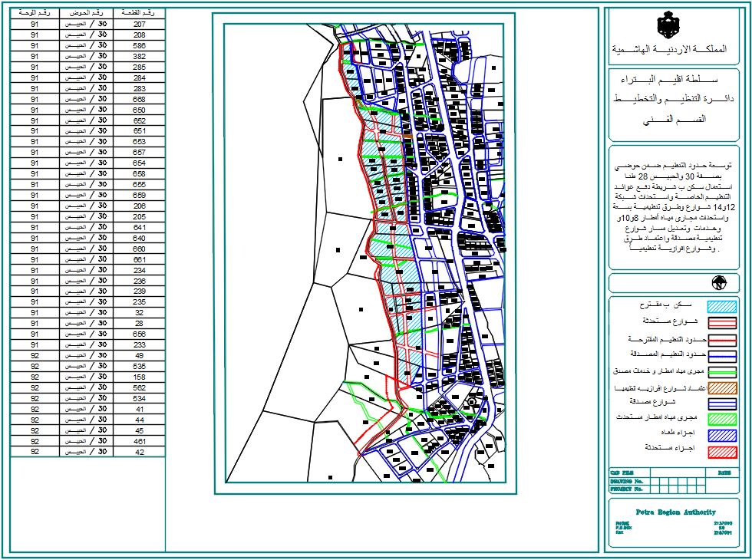Click the CAD FILE label cell

623,473
